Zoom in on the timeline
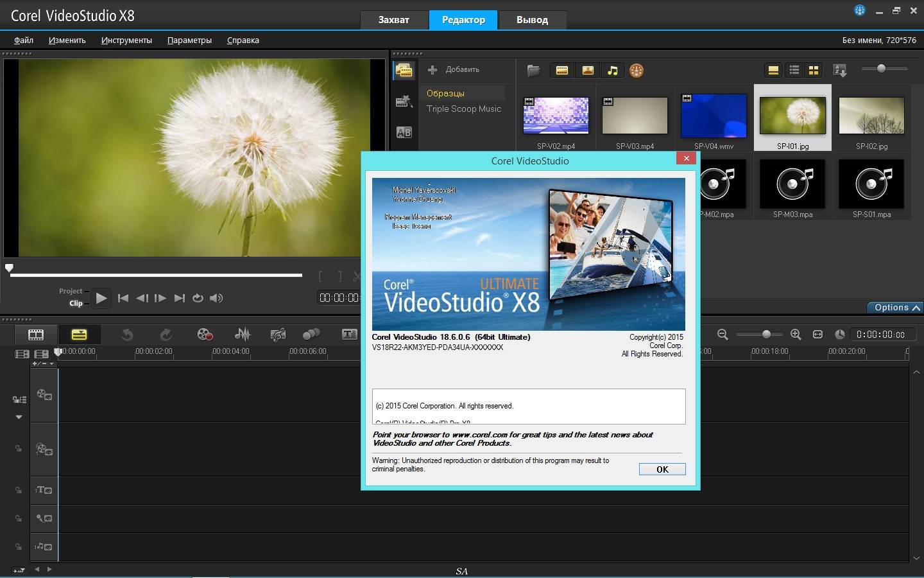 click(x=796, y=335)
